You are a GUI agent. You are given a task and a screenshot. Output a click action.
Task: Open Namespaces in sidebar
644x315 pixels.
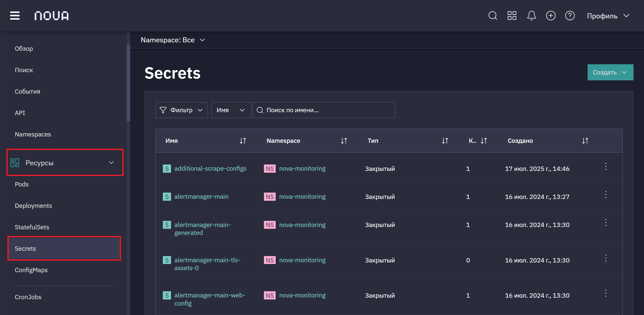[33, 134]
